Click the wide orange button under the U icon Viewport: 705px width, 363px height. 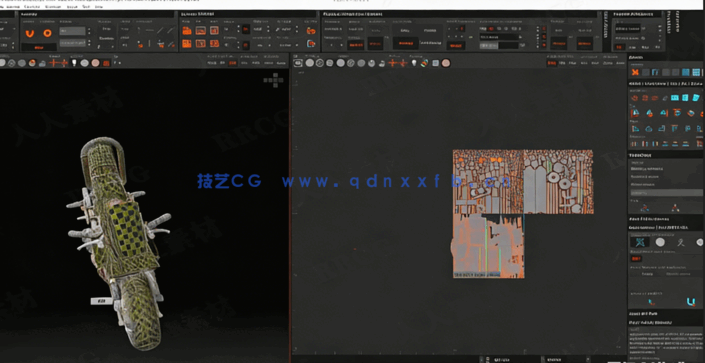(39, 47)
